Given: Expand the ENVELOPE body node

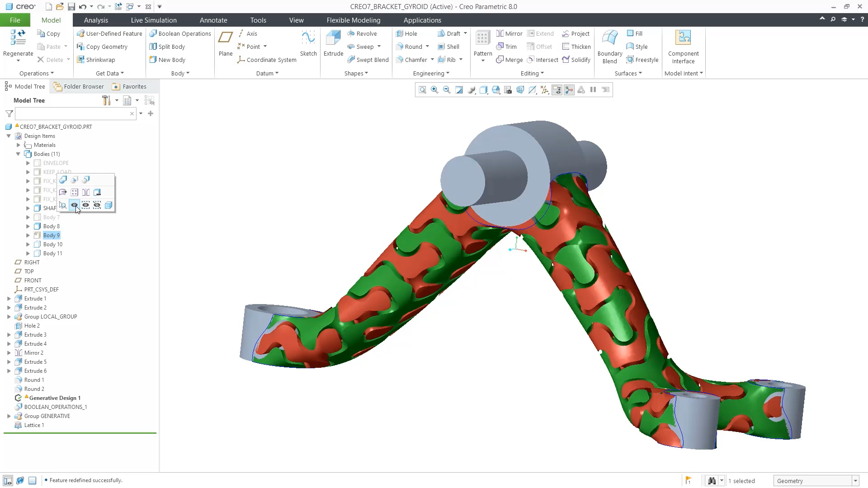Looking at the screenshot, I should (28, 163).
